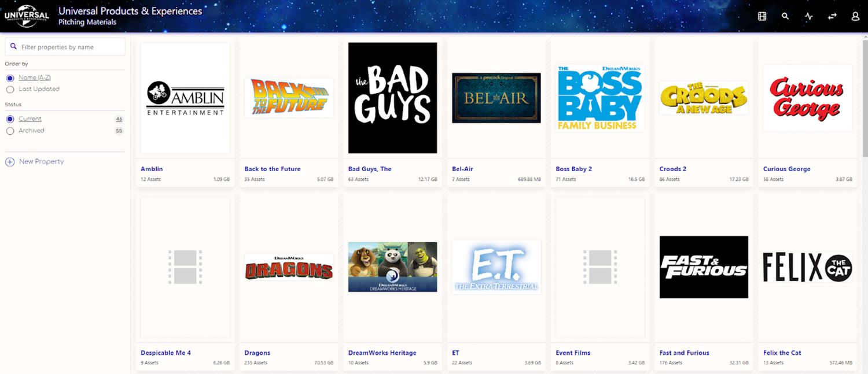
Task: Click the transfers arrows icon in the header
Action: pos(832,16)
